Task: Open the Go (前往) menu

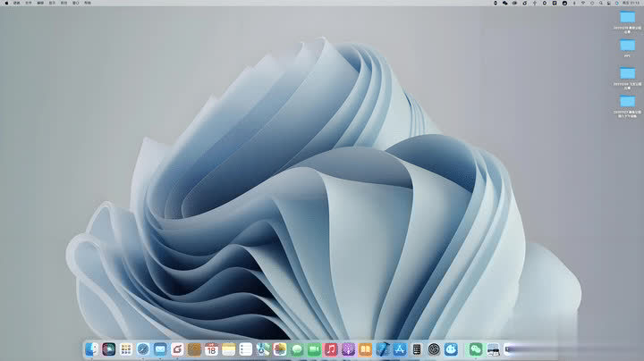Action: pyautogui.click(x=64, y=3)
